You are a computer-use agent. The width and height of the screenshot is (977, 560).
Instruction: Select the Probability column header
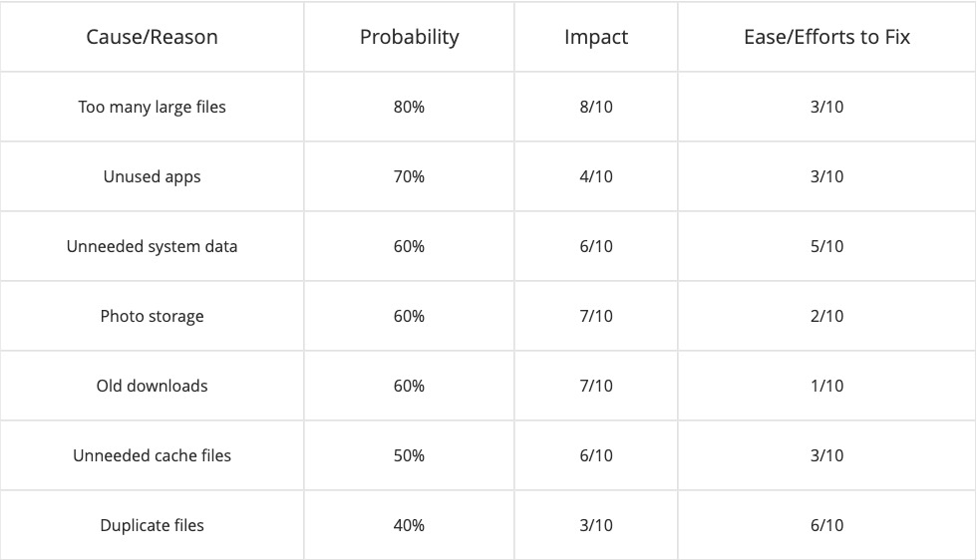tap(409, 37)
